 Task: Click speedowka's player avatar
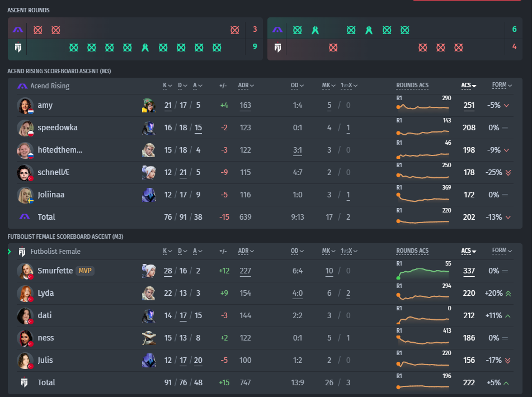tap(25, 128)
